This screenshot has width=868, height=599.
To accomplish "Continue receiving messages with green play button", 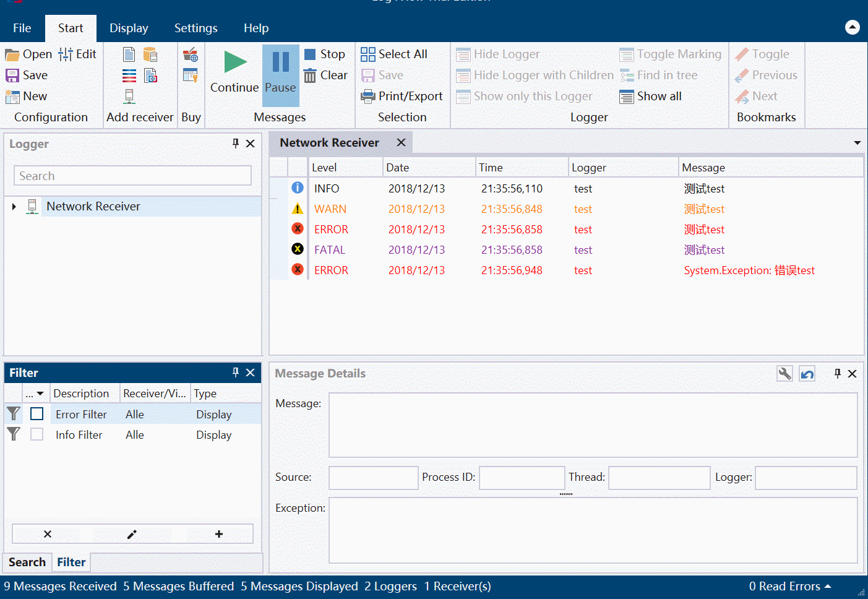I will (x=234, y=71).
